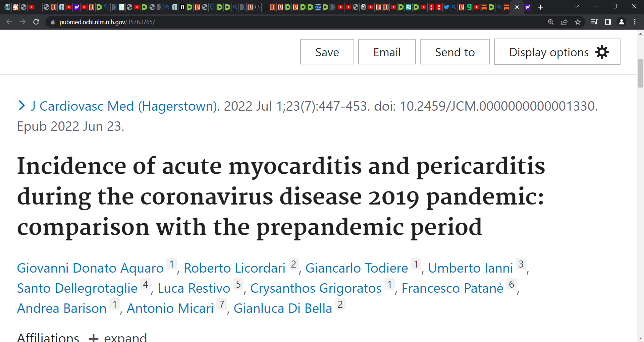Open the Chrome three-dot menu
Image resolution: width=644 pixels, height=342 pixels.
click(x=635, y=22)
